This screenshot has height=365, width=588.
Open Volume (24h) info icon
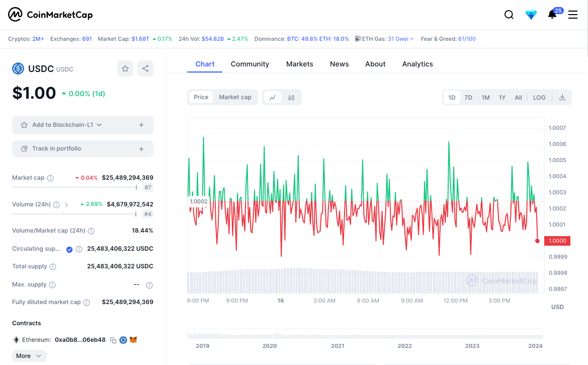[56, 205]
